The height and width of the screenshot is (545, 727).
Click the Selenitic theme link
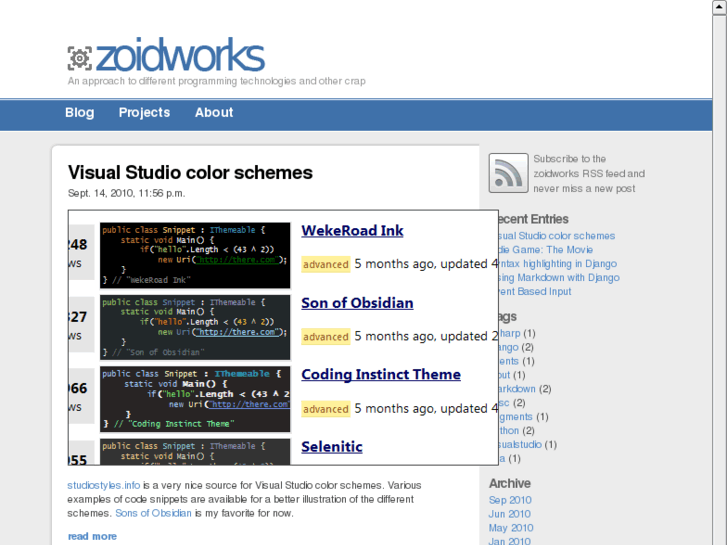tap(332, 447)
